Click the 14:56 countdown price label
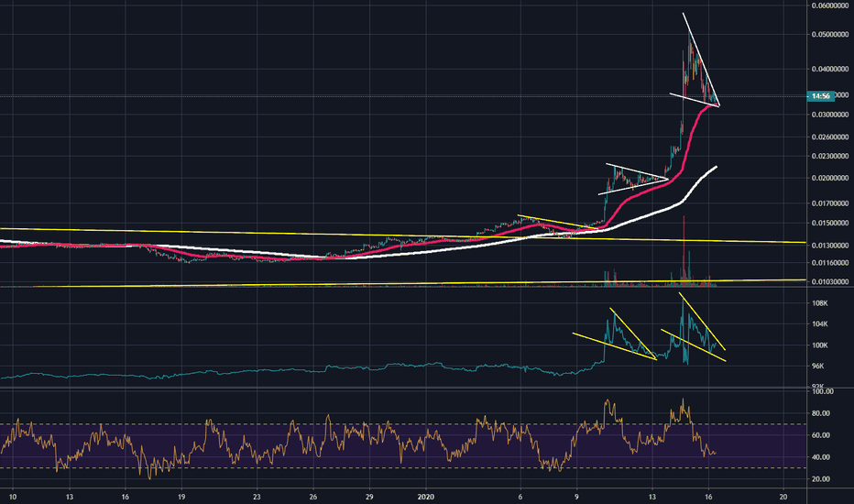 (x=821, y=96)
